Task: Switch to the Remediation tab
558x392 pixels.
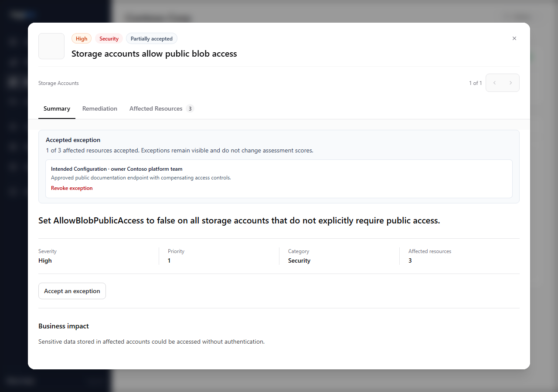Action: [x=100, y=109]
